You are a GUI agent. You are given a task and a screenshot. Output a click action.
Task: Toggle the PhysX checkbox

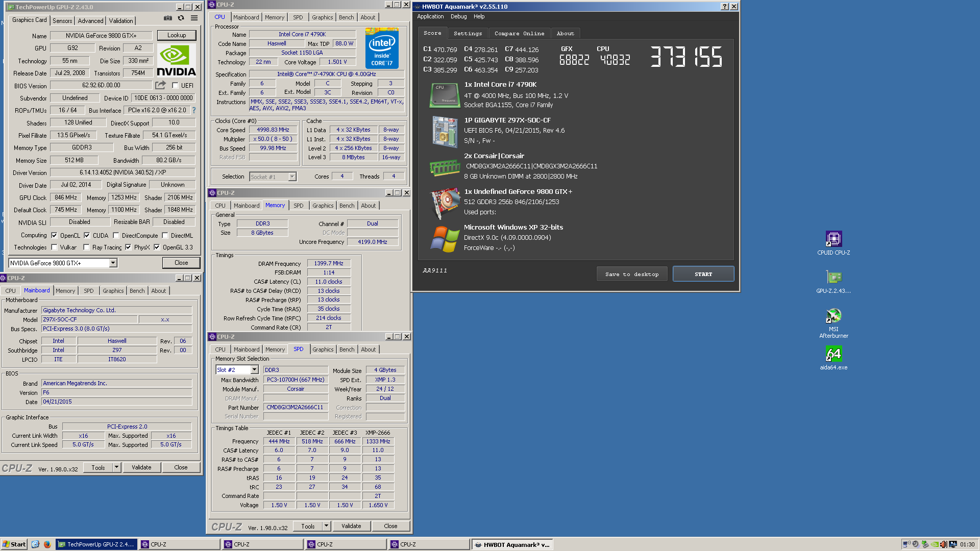point(128,247)
